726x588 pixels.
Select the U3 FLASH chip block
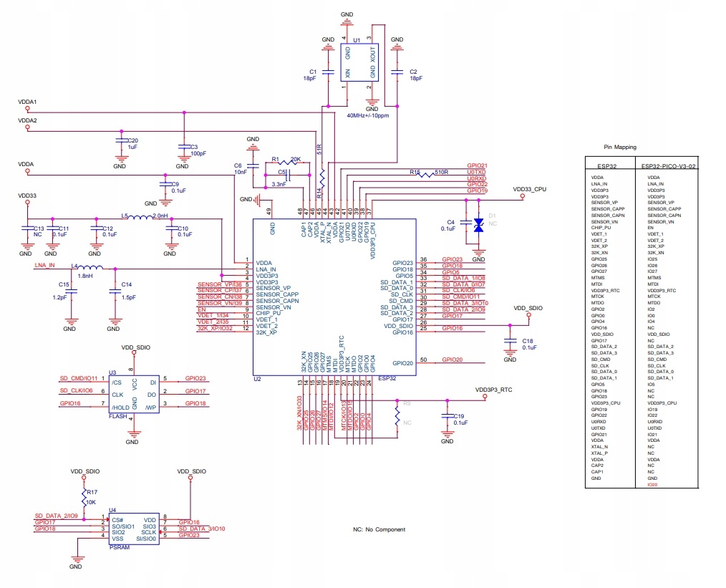(135, 394)
